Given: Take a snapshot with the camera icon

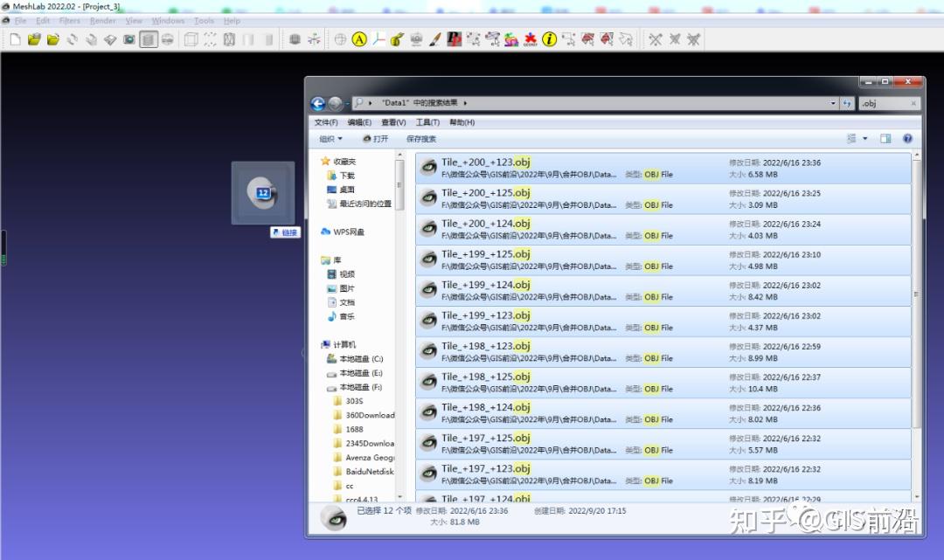Looking at the screenshot, I should [x=129, y=39].
